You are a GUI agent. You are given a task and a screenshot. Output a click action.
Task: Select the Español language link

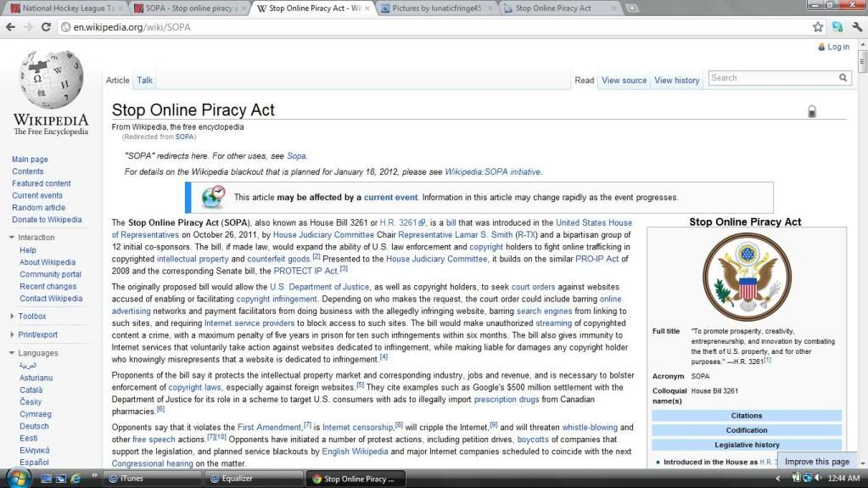coord(34,462)
